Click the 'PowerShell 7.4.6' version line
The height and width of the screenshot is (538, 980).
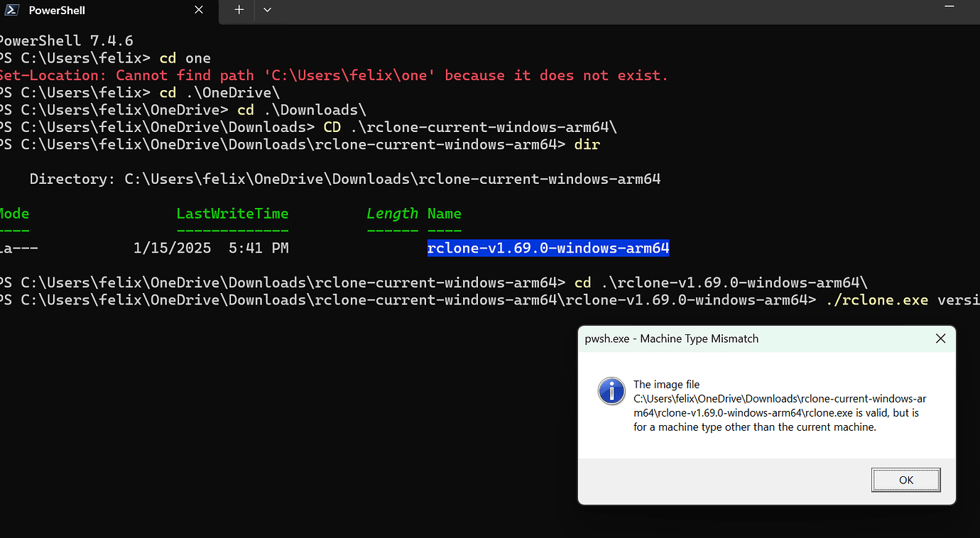tap(67, 40)
